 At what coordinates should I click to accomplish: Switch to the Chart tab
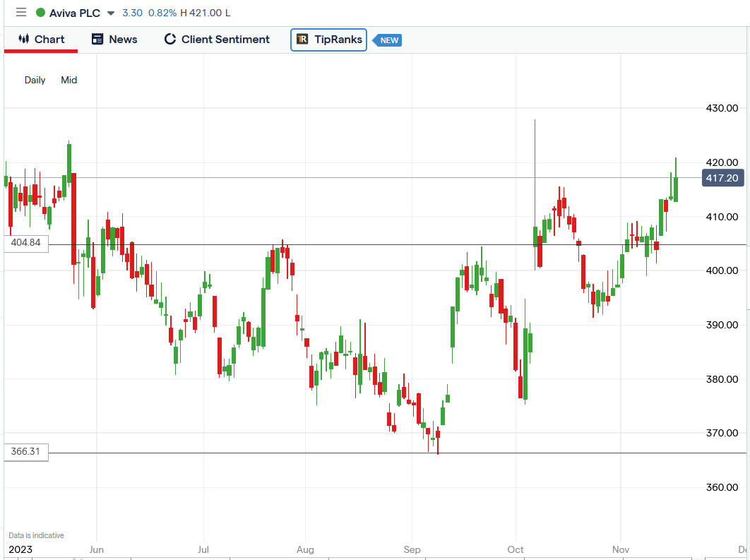tap(41, 40)
